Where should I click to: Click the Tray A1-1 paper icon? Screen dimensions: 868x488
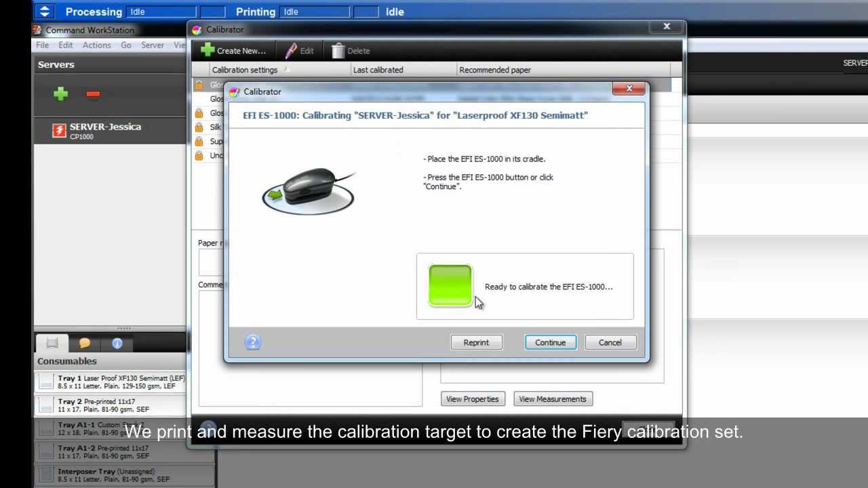(45, 428)
